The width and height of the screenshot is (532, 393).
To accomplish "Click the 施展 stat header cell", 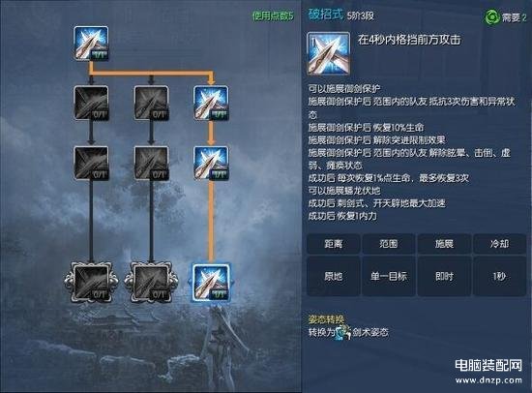I will pyautogui.click(x=444, y=244).
